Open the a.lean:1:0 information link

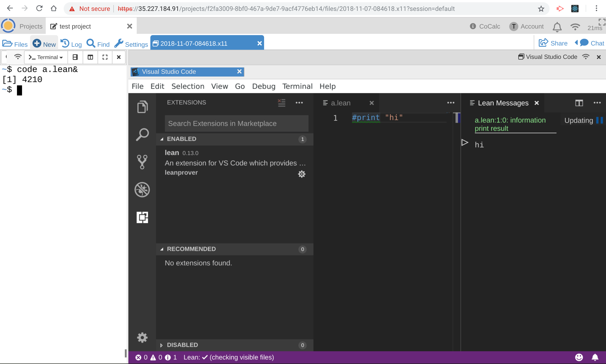(510, 120)
